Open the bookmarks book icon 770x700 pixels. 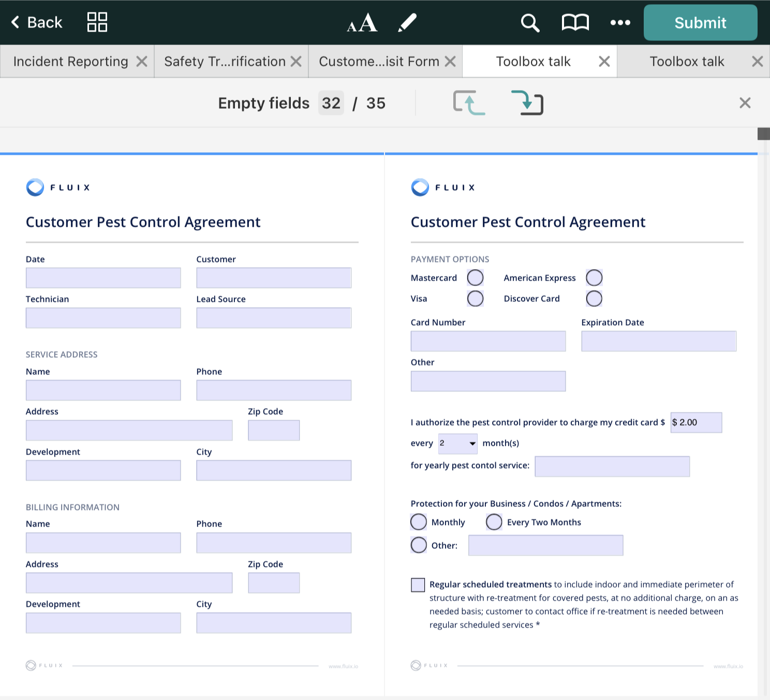point(575,23)
